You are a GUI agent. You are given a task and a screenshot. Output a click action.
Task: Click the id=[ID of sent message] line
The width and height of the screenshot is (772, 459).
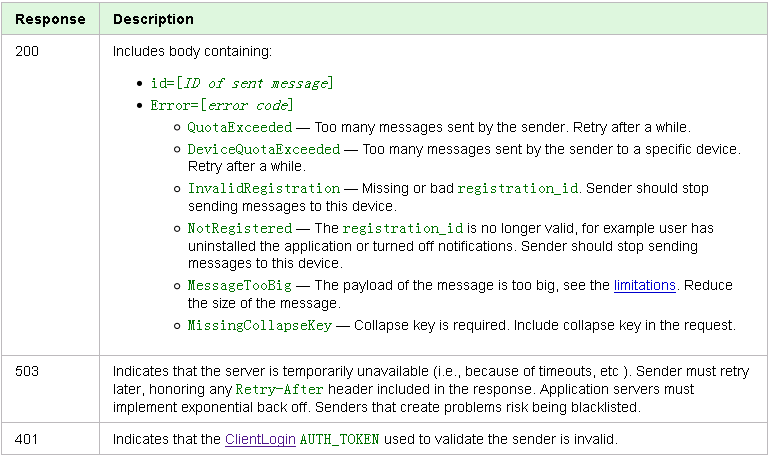pos(242,83)
